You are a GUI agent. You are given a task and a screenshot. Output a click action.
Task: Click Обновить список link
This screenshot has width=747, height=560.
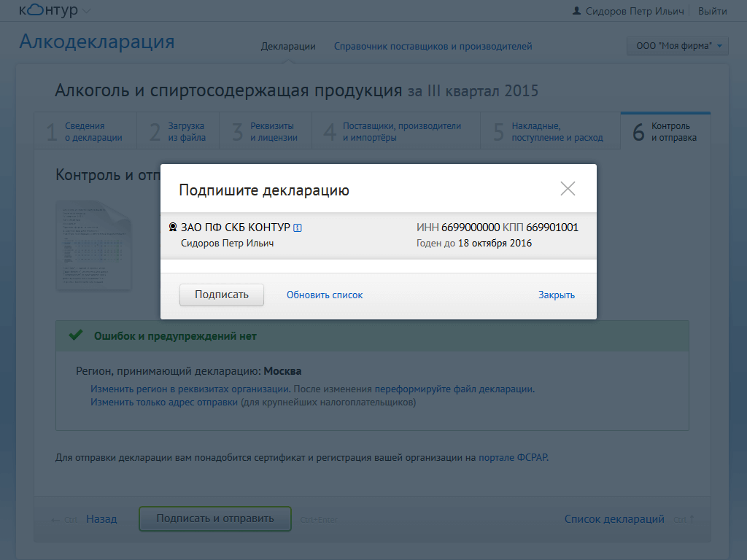tap(325, 295)
